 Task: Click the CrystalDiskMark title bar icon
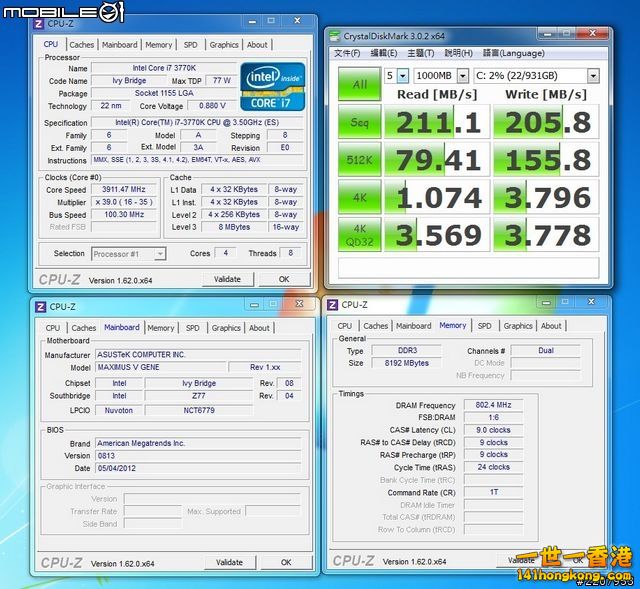click(337, 33)
